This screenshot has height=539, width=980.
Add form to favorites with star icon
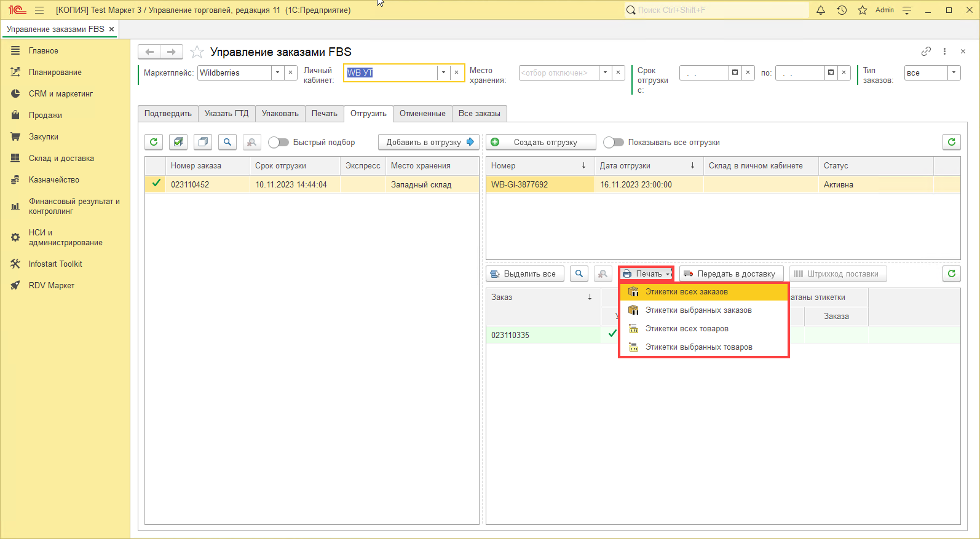point(197,52)
